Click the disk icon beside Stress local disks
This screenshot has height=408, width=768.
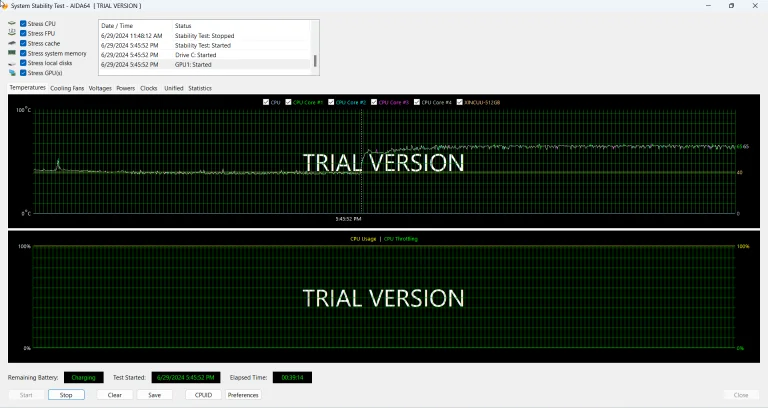tap(12, 63)
